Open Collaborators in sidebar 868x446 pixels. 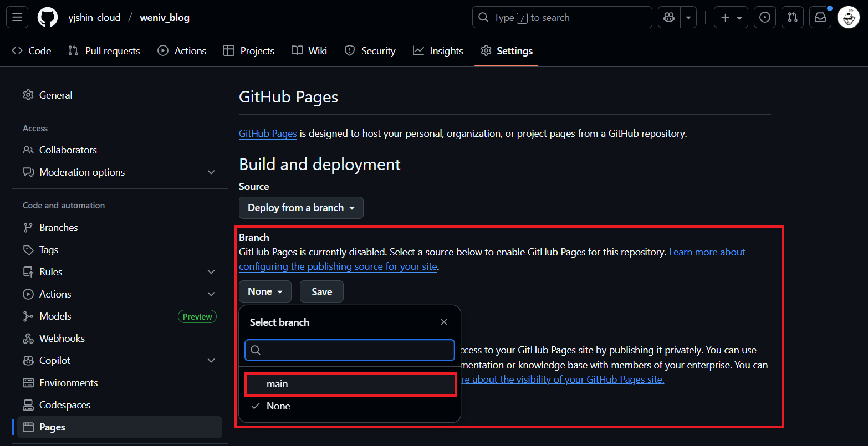point(120,150)
